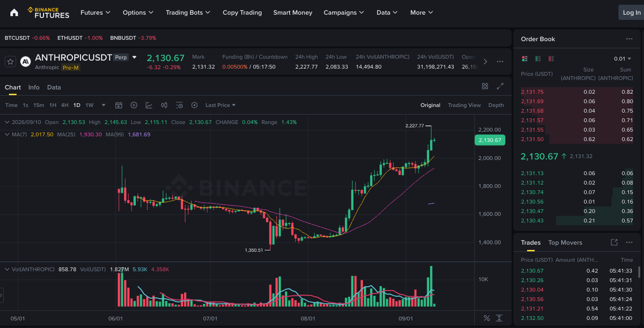
Task: Open ETHUSDT ticker in top strip
Action: (80, 38)
